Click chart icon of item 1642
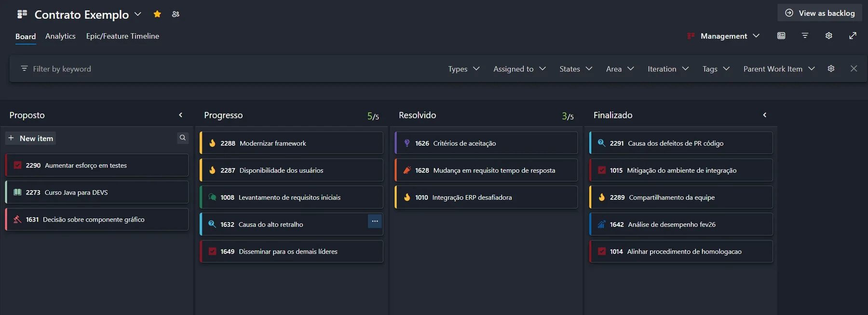868x315 pixels. point(601,224)
